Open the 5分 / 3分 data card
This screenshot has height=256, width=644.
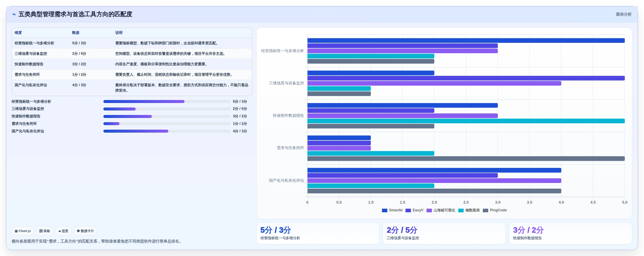coord(318,233)
